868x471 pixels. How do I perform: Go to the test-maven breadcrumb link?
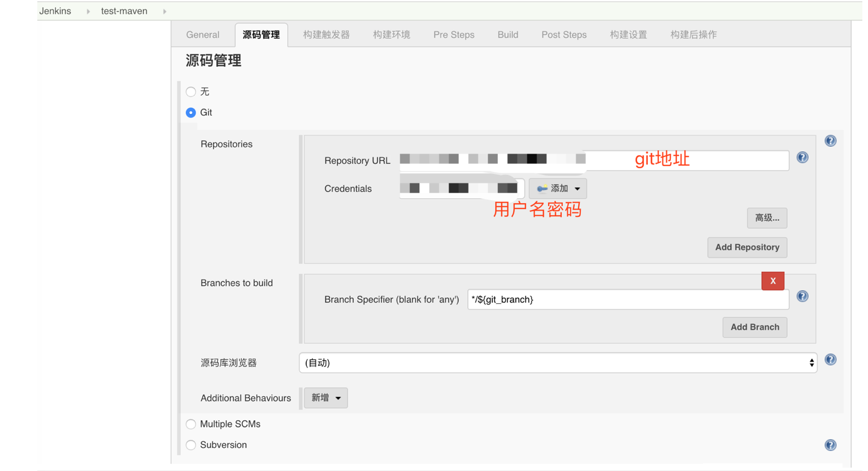124,11
